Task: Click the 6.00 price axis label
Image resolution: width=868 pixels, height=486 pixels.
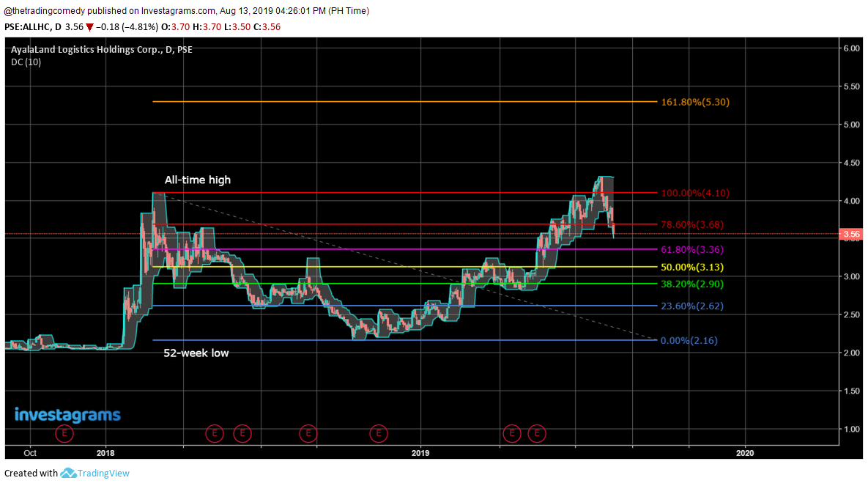Action: [851, 49]
